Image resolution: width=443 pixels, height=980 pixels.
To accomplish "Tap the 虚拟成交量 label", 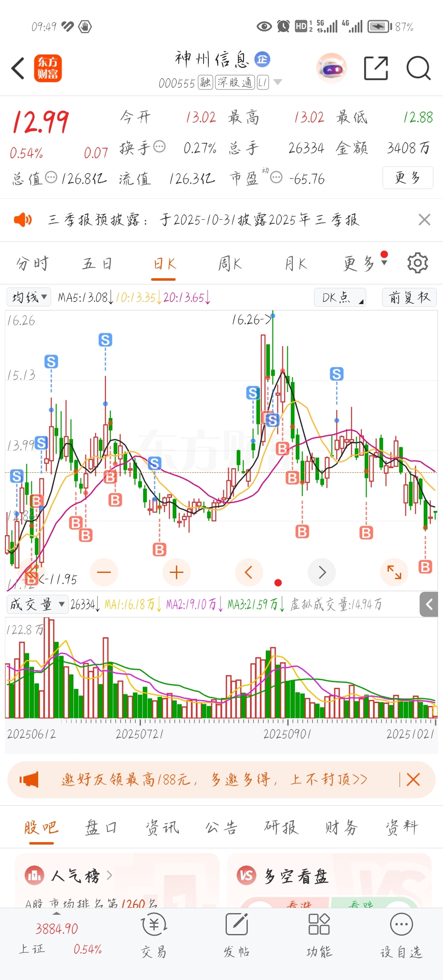I will [336, 604].
